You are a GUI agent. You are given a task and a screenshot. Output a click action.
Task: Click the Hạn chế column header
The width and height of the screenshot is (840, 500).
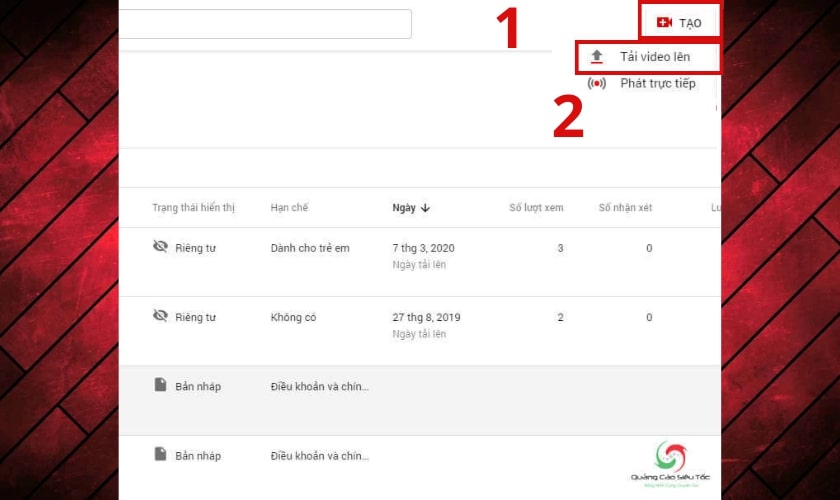tap(289, 208)
